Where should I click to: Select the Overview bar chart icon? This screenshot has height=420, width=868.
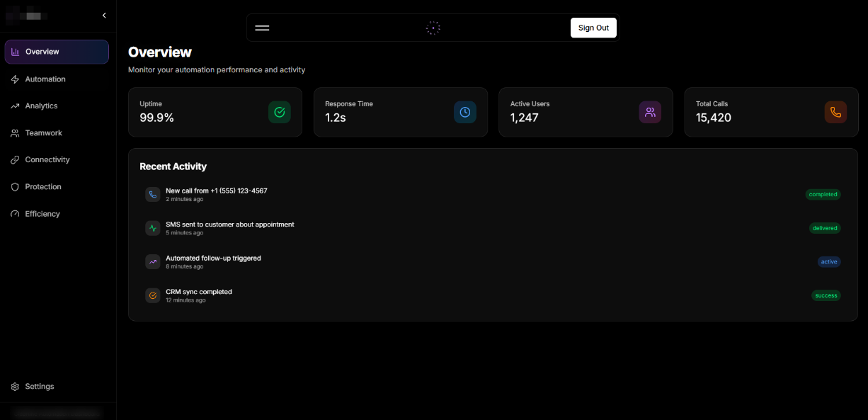(x=15, y=51)
